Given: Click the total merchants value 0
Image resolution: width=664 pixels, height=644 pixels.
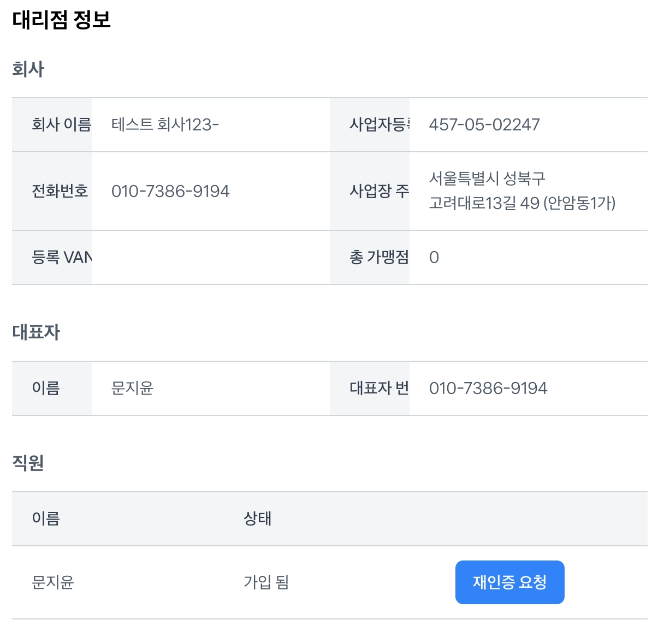Looking at the screenshot, I should tap(434, 257).
